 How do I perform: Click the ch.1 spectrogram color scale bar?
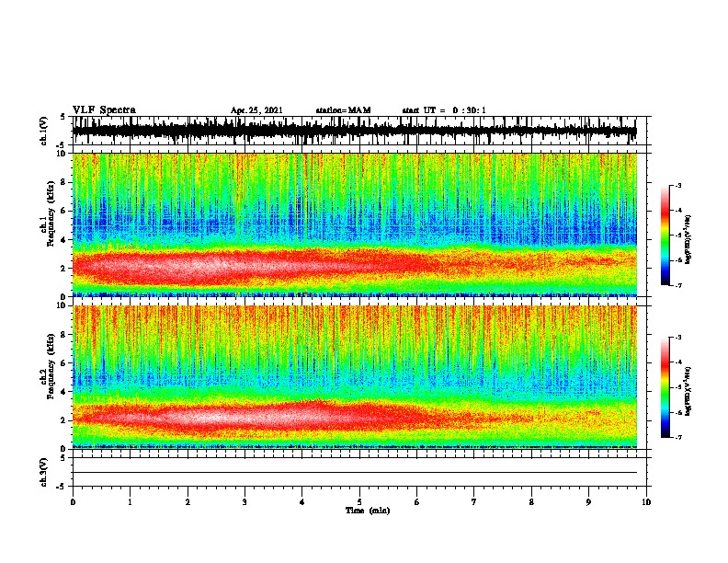tap(665, 236)
